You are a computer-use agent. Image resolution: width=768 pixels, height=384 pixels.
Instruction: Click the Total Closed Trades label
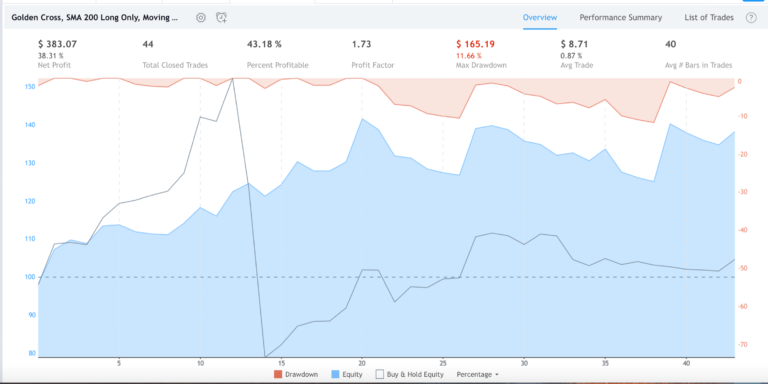pyautogui.click(x=175, y=65)
